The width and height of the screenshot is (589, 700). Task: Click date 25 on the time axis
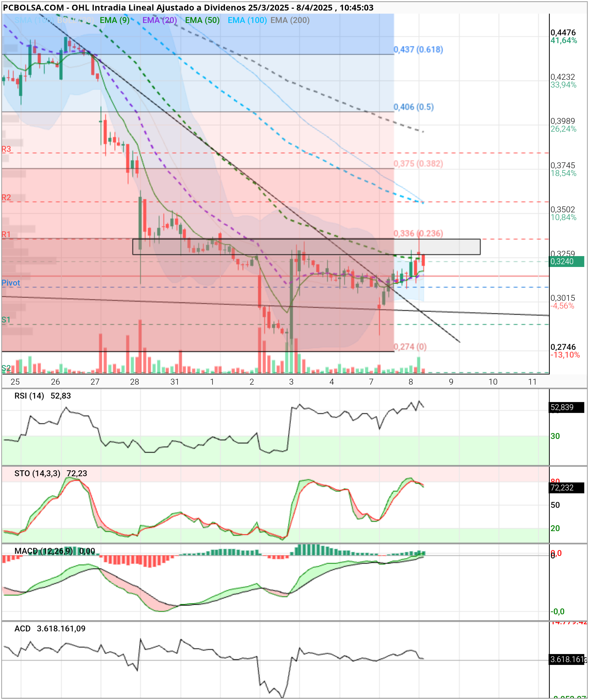point(15,382)
